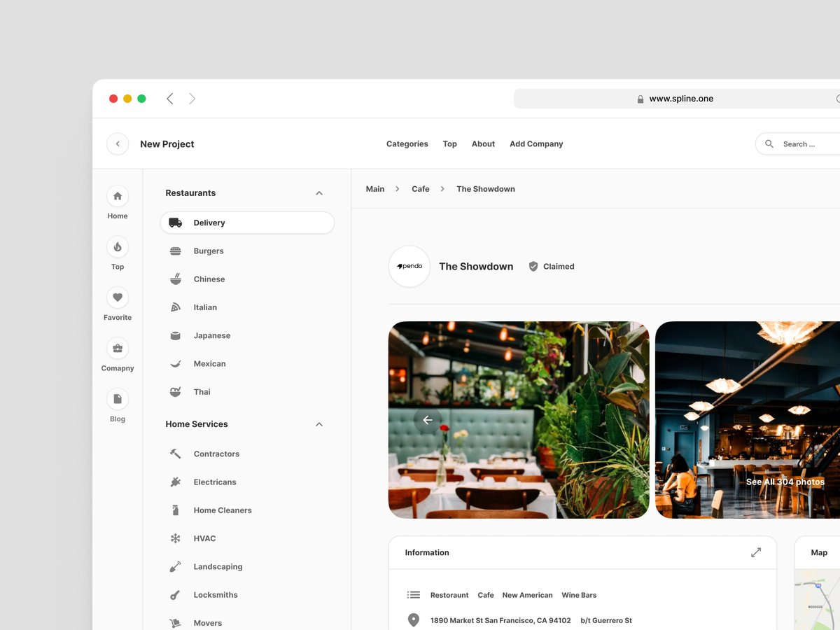
Task: Click the Comapny briefcase icon
Action: point(118,348)
